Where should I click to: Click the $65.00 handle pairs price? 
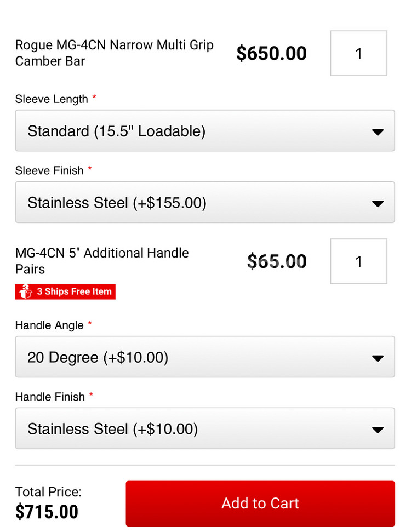point(277,261)
